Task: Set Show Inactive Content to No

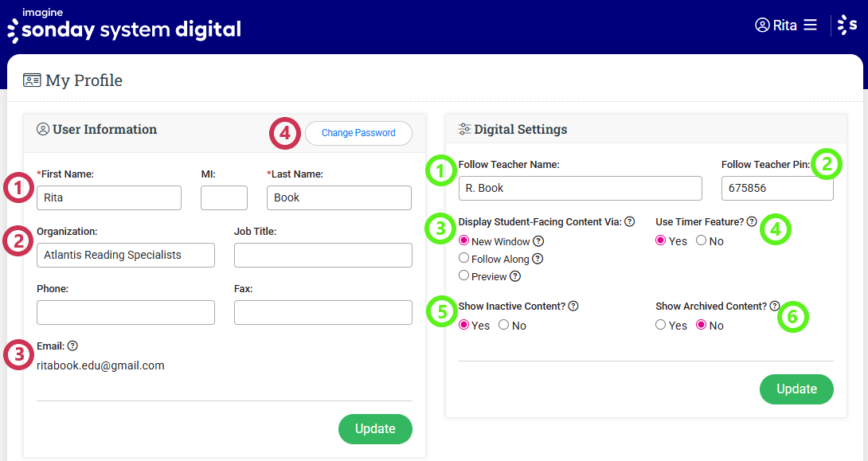Action: (x=503, y=325)
